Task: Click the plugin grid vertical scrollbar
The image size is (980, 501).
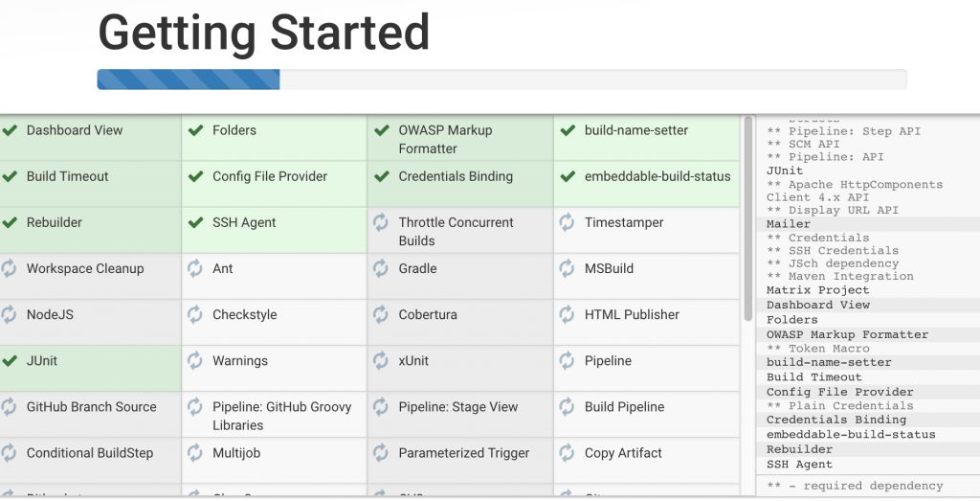Action: click(x=747, y=220)
